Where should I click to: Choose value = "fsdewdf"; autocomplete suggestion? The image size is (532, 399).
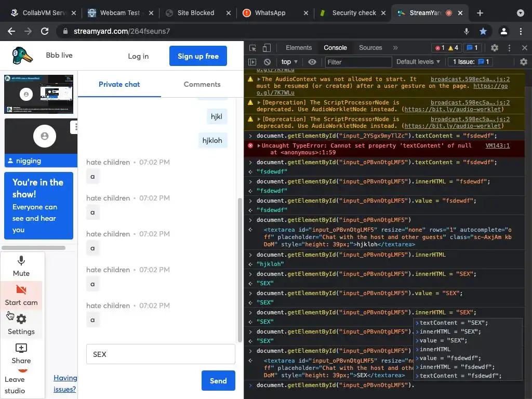click(450, 358)
